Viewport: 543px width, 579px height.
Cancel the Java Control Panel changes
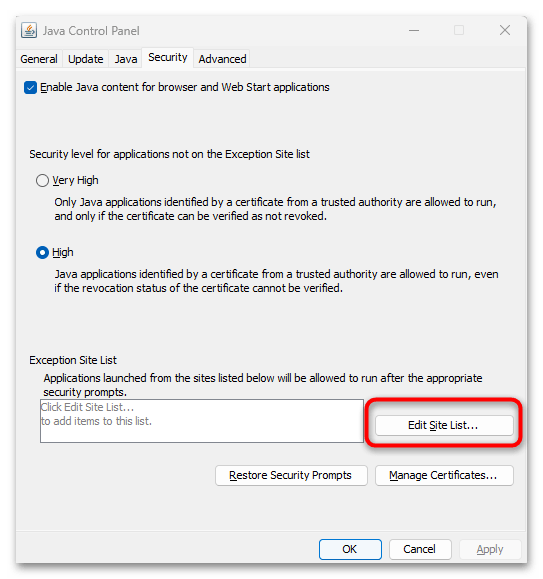420,549
